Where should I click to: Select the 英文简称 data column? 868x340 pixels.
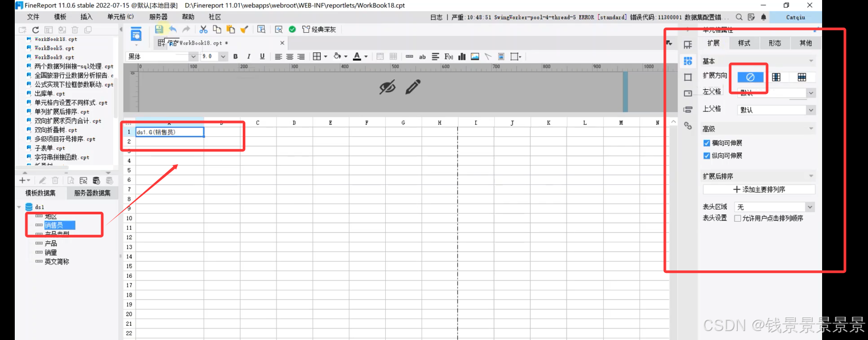point(56,262)
